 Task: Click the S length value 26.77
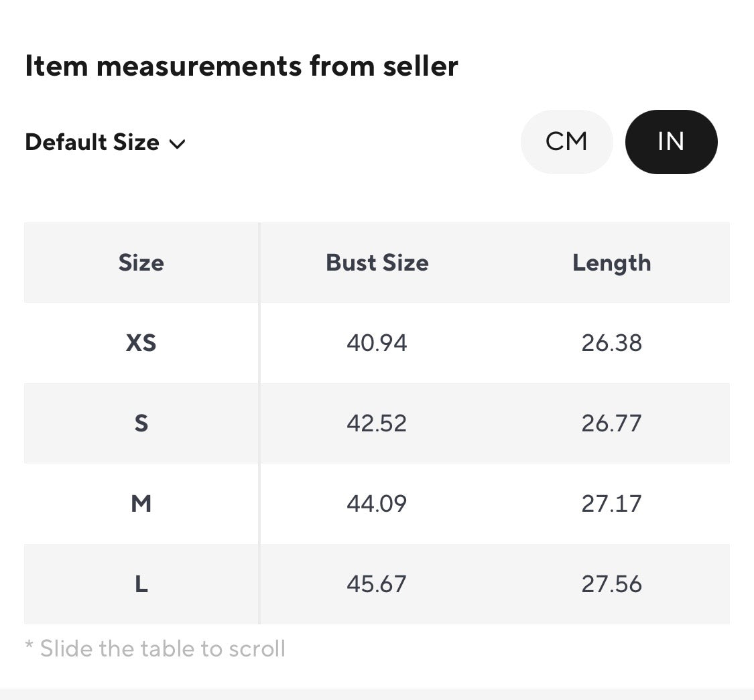point(612,423)
